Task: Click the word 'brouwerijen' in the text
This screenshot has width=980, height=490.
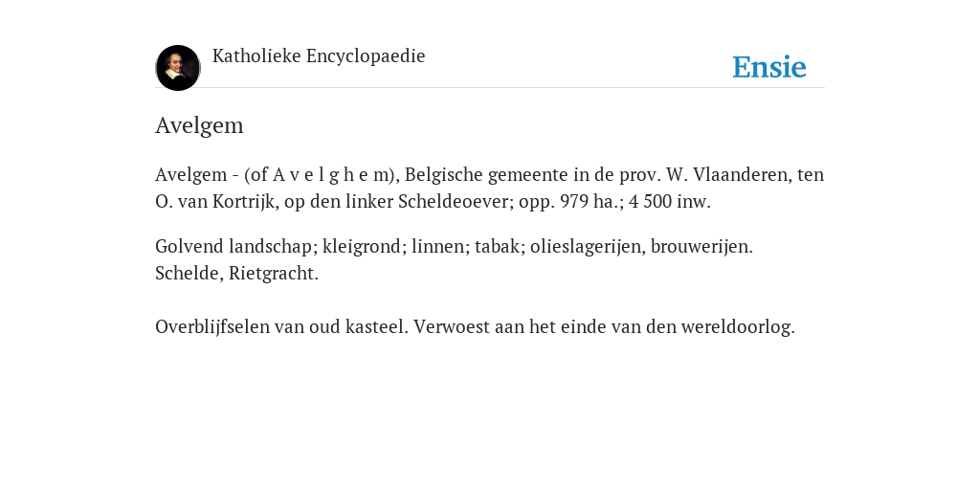Action: coord(700,246)
